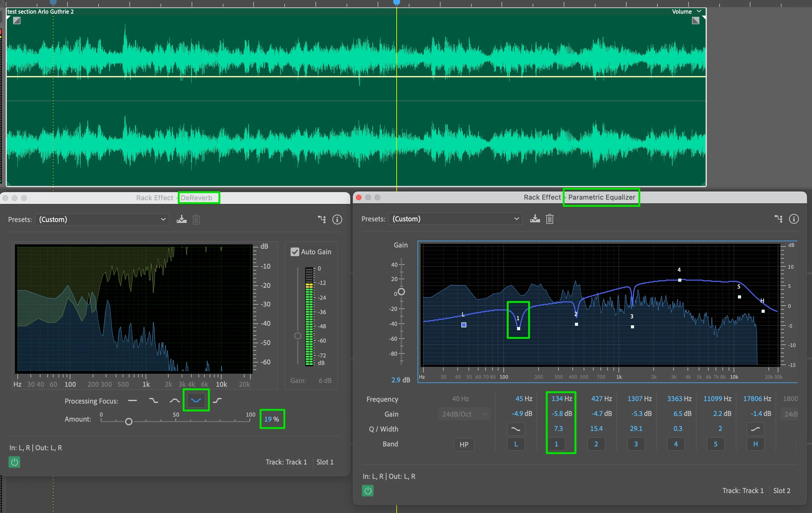Open DeReverb effect info icon
The image size is (812, 513).
click(x=337, y=220)
